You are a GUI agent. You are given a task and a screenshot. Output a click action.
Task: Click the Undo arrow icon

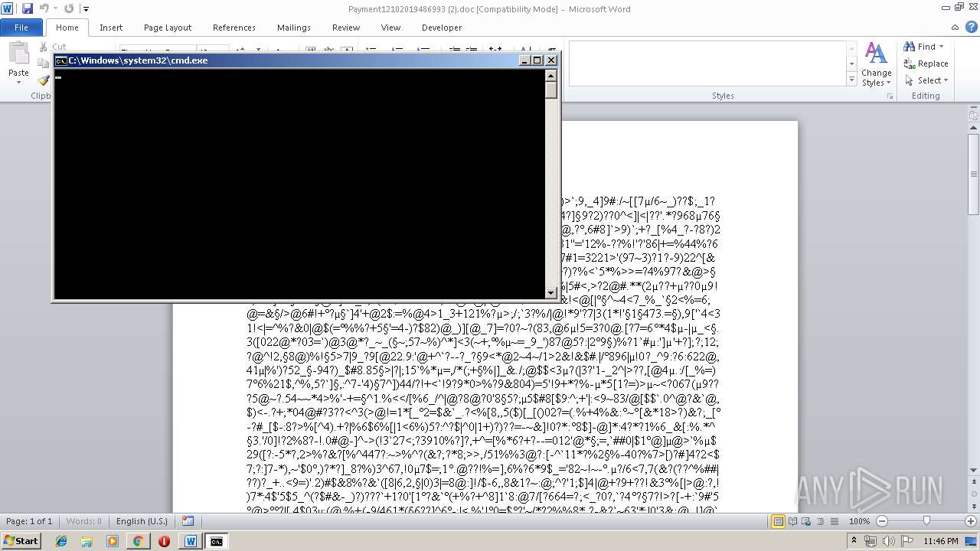(x=44, y=8)
